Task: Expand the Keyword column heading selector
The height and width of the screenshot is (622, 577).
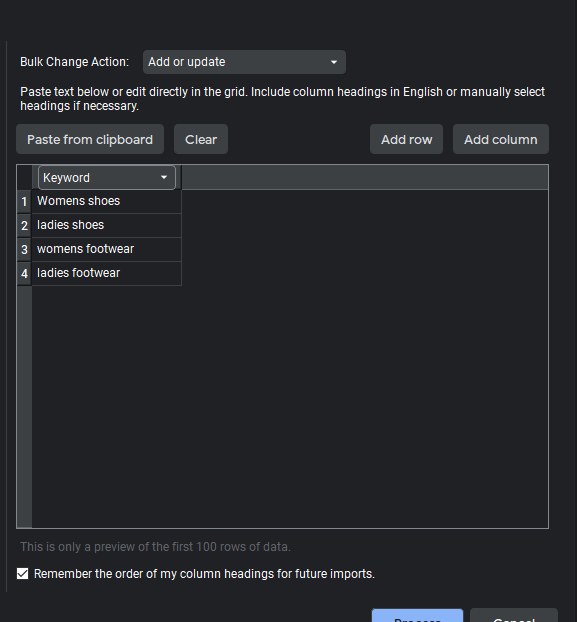Action: click(x=107, y=178)
